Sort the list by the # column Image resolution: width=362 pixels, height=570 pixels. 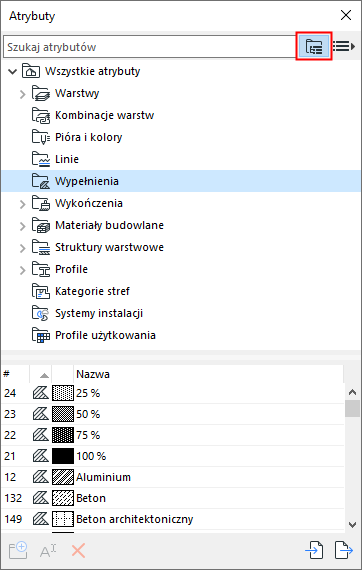[15, 374]
